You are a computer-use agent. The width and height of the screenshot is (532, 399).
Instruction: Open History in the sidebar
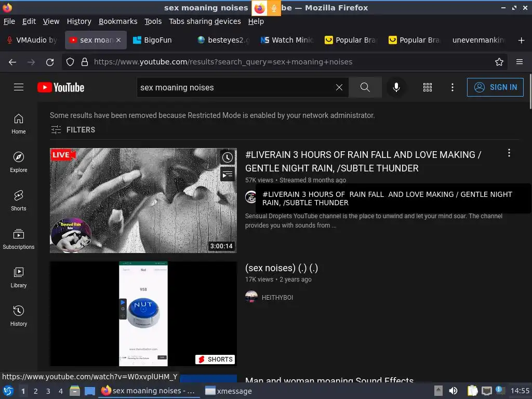[19, 316]
